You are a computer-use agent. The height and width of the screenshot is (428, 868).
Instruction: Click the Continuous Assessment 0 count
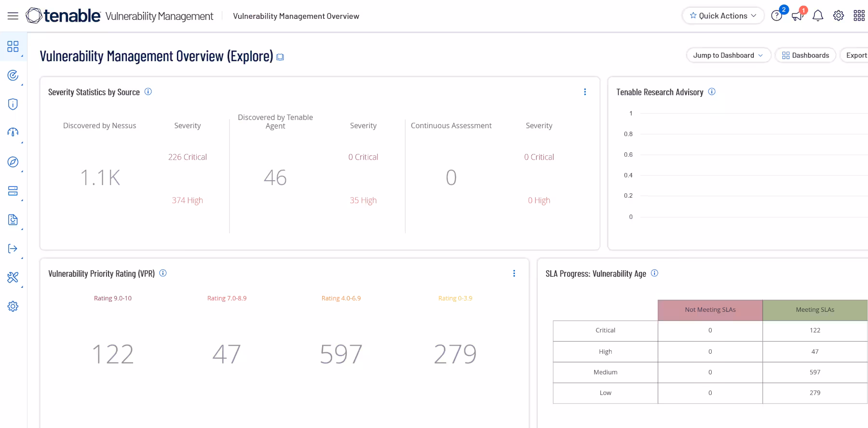(x=451, y=178)
